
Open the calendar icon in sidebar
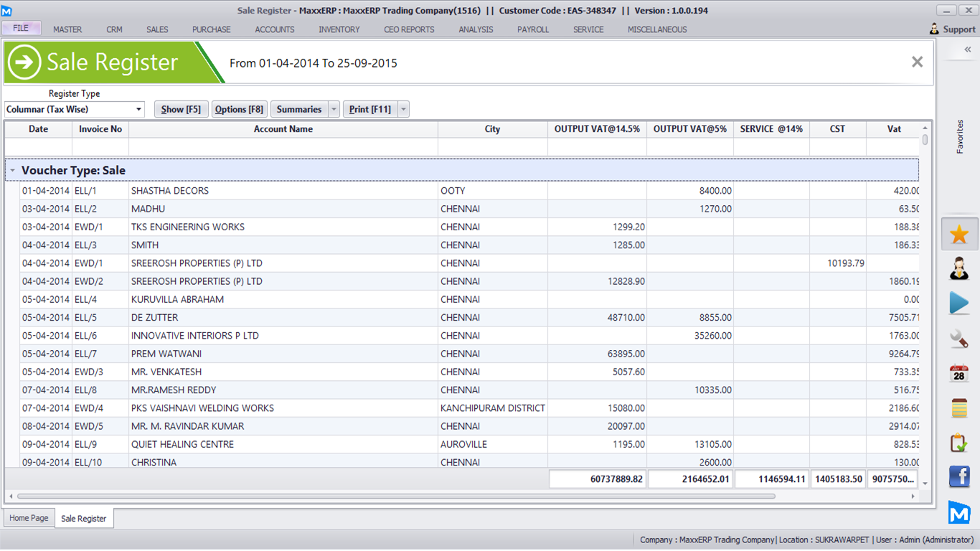[x=959, y=373]
